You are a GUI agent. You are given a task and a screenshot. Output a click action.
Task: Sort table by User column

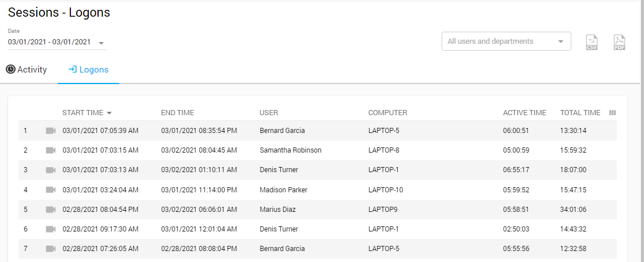(269, 113)
